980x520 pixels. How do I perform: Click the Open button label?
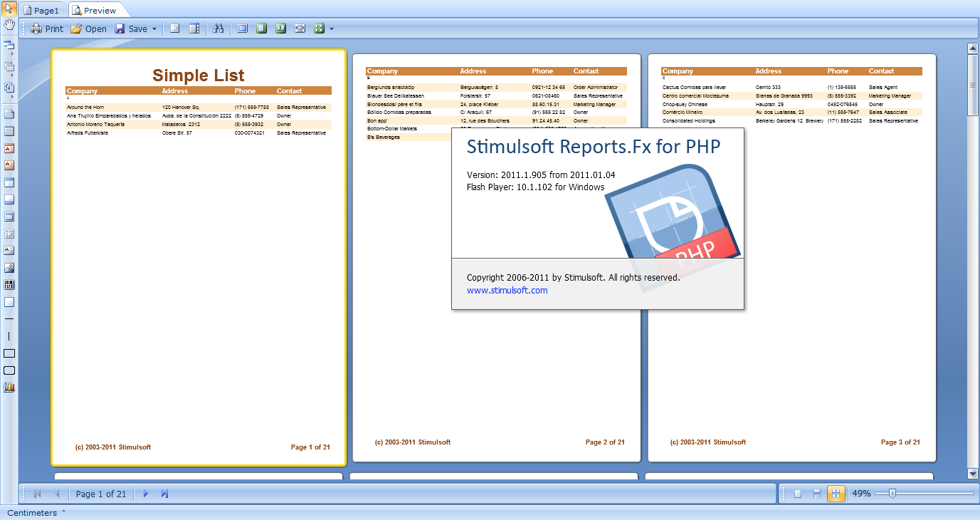coord(96,29)
